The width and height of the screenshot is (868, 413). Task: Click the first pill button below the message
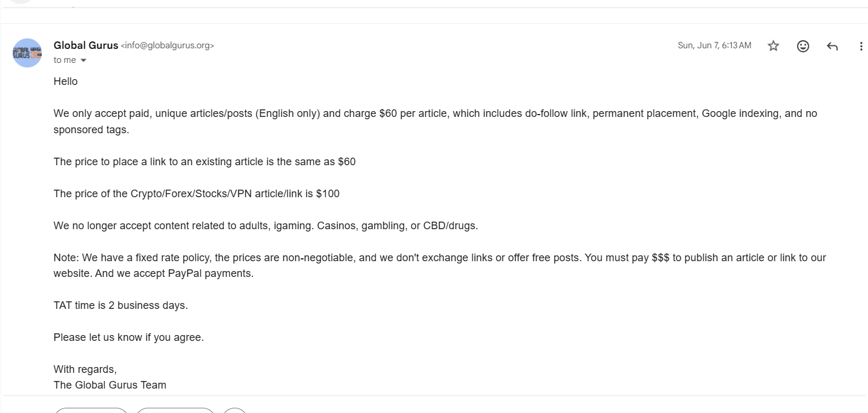click(91, 410)
